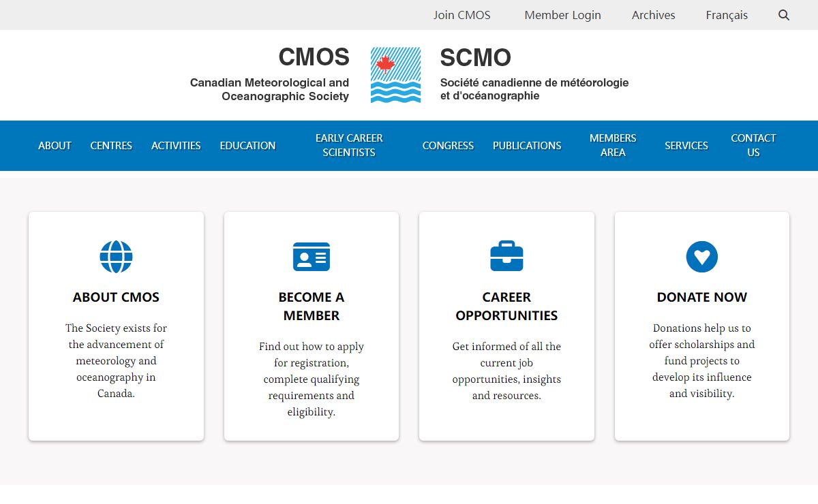Click the search magnifier icon
The width and height of the screenshot is (818, 504).
tap(784, 15)
